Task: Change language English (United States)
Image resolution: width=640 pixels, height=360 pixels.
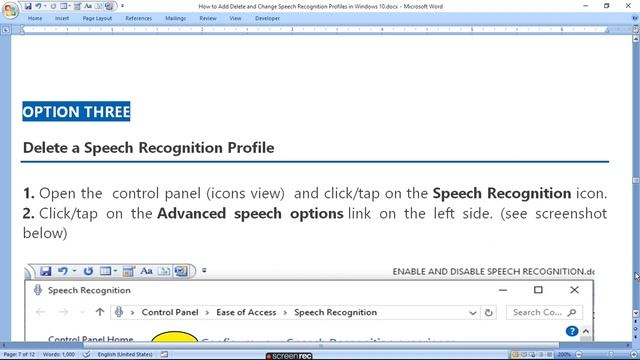Action: pos(125,354)
